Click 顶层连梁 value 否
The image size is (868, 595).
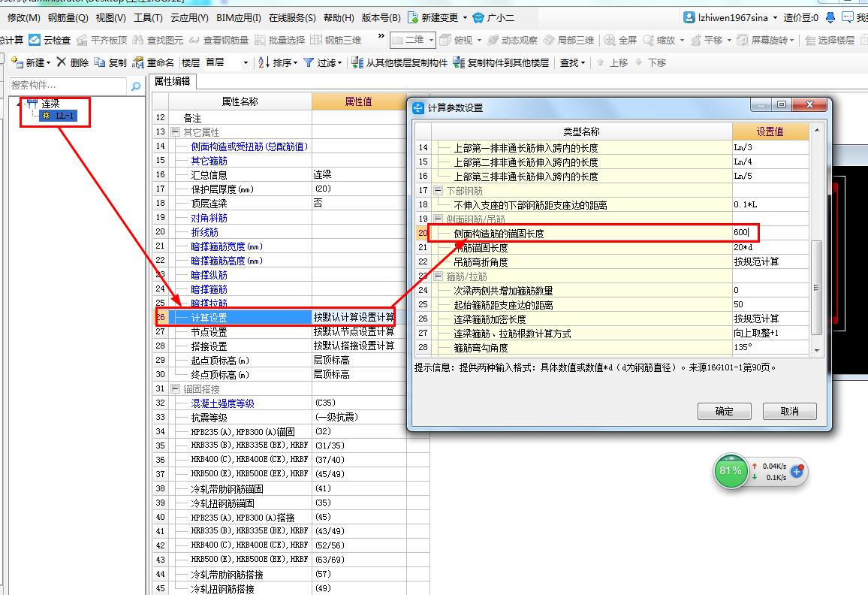tap(359, 204)
